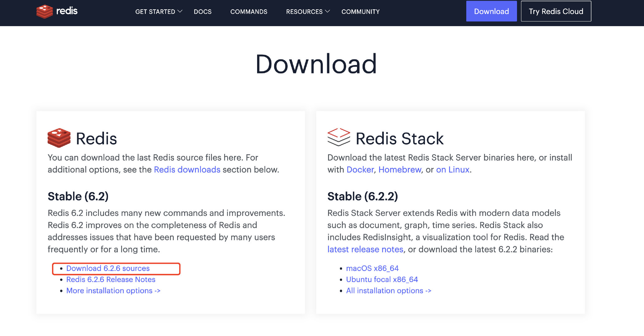This screenshot has width=644, height=336.
Task: Click Download 6.2.6 sources link
Action: pos(108,268)
